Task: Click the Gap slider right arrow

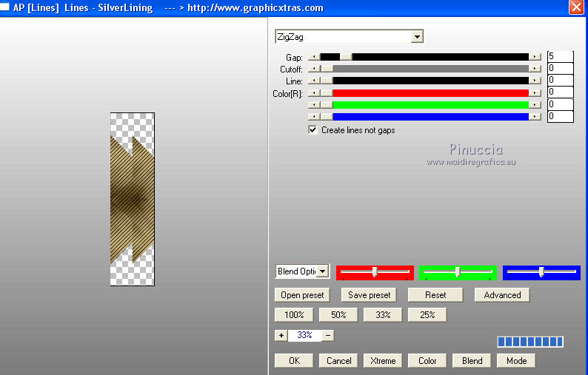Action: point(535,57)
